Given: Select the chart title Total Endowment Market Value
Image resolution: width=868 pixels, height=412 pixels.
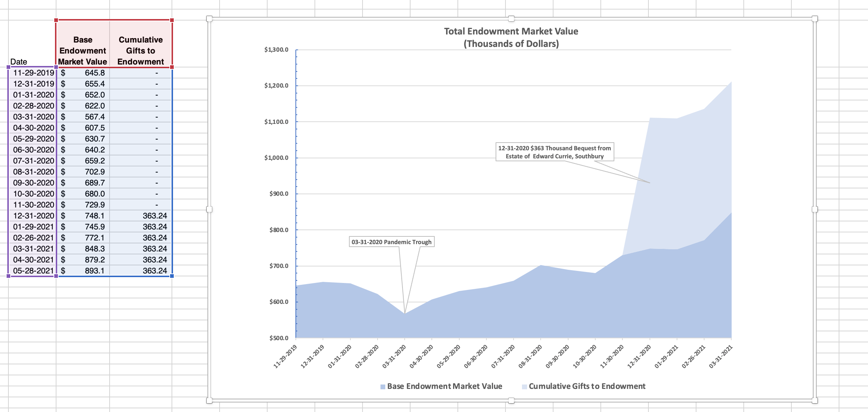Looking at the screenshot, I should click(511, 37).
